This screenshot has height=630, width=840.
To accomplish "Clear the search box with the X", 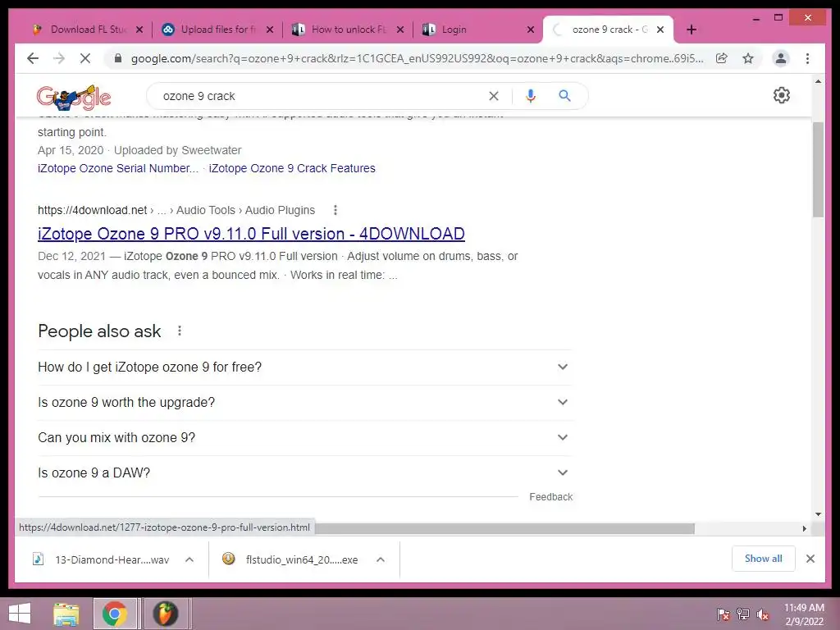I will 493,96.
